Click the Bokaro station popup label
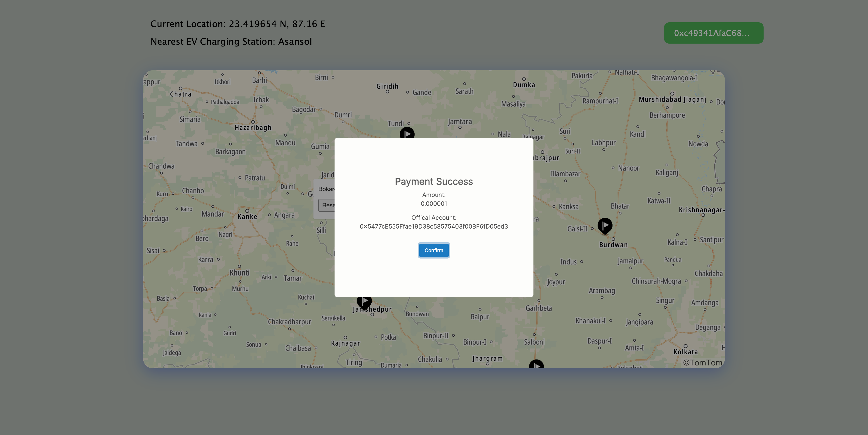 click(326, 189)
